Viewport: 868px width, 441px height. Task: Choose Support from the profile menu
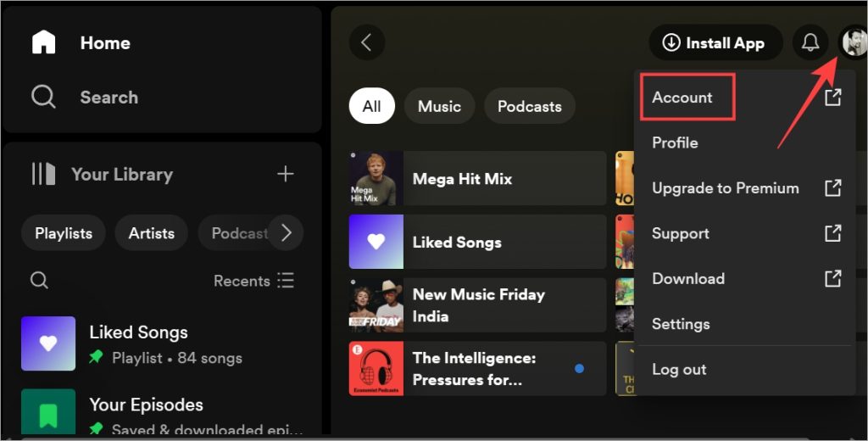pos(744,233)
